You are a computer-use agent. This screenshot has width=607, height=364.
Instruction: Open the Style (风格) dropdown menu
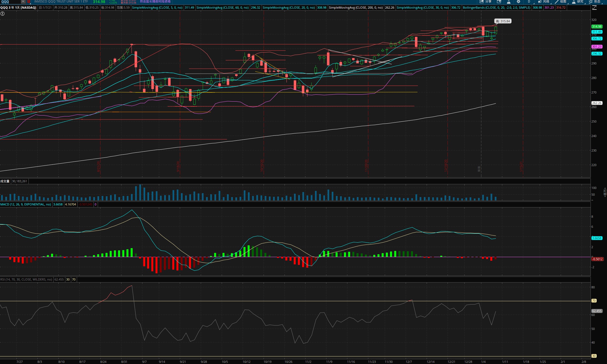[544, 2]
